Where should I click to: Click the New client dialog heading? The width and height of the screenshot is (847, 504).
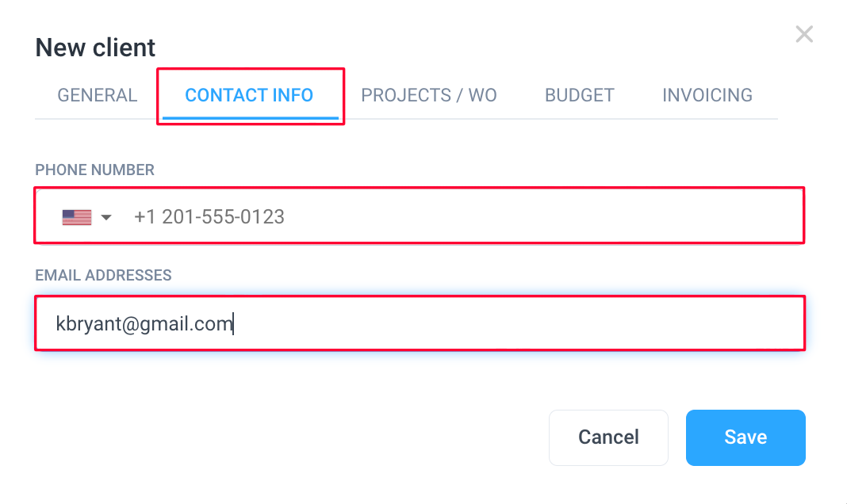95,48
